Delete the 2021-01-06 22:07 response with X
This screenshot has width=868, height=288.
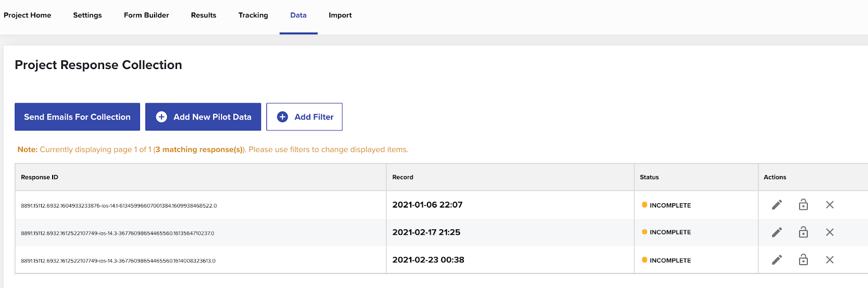click(x=829, y=205)
